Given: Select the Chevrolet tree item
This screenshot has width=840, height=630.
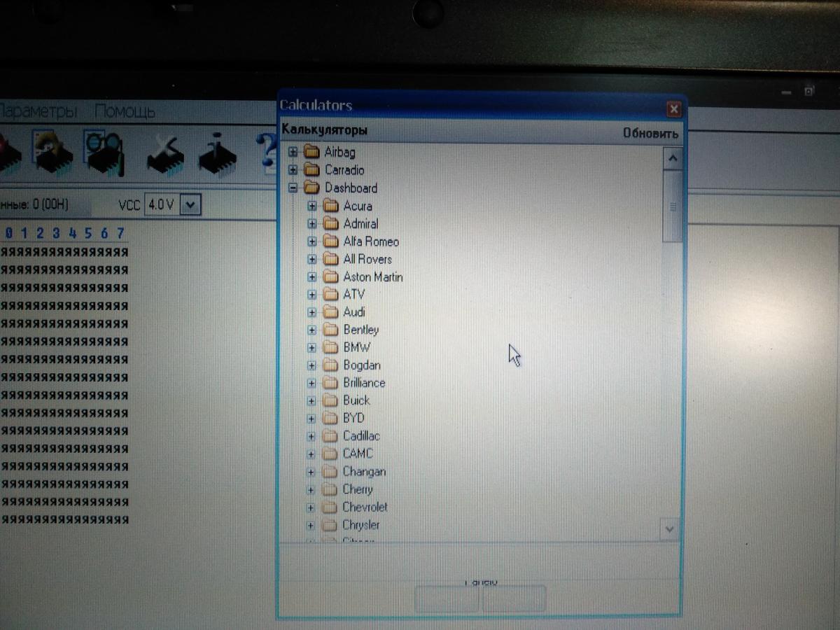Looking at the screenshot, I should 365,507.
